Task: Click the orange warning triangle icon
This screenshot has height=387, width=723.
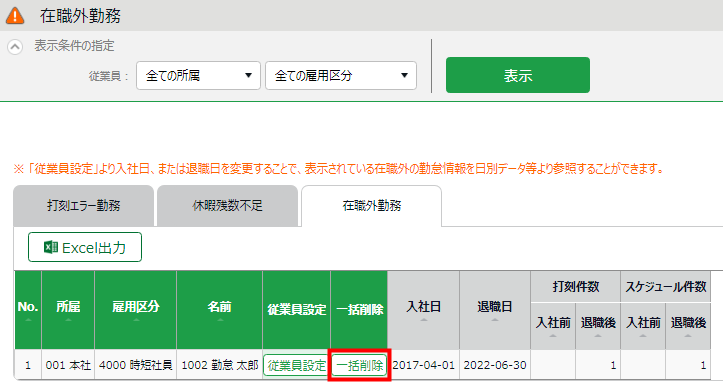Action: click(15, 15)
